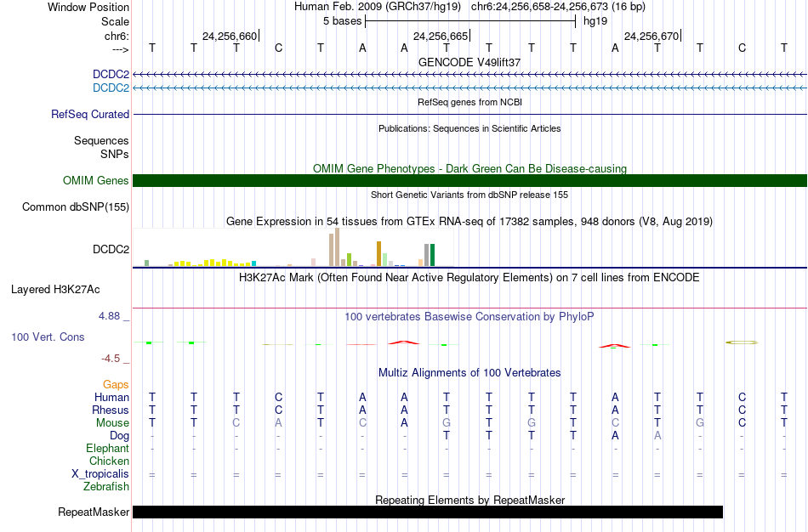
Task: Click the OMIM Genes track label
Action: (x=96, y=181)
